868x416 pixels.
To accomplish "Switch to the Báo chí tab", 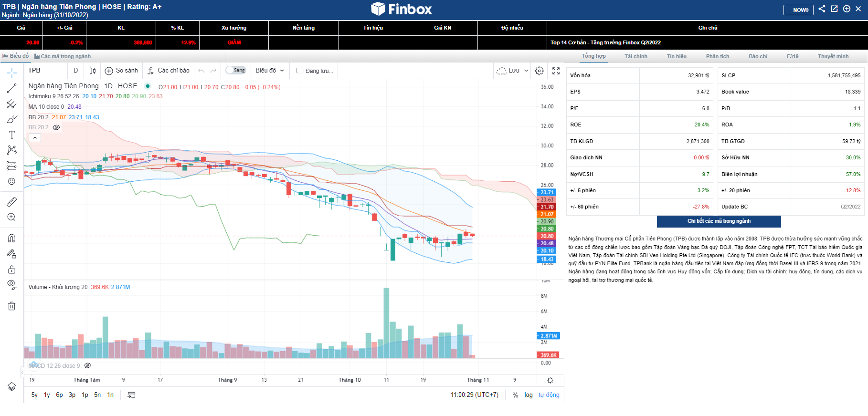I will pyautogui.click(x=758, y=56).
